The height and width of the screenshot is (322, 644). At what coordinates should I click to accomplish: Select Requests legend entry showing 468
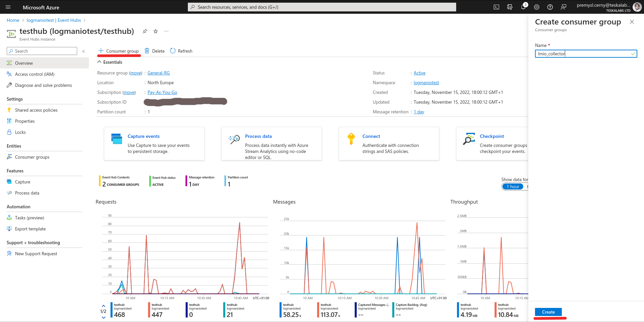pyautogui.click(x=121, y=310)
